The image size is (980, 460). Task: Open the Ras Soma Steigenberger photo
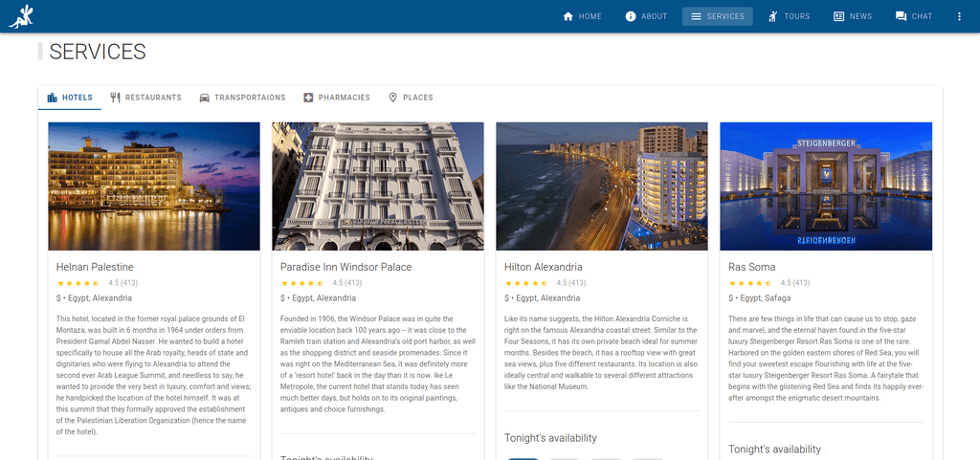(826, 186)
